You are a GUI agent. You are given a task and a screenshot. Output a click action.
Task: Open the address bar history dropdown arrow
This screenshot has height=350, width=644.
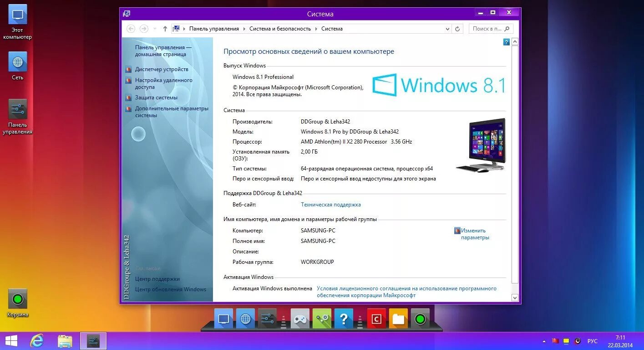point(447,28)
